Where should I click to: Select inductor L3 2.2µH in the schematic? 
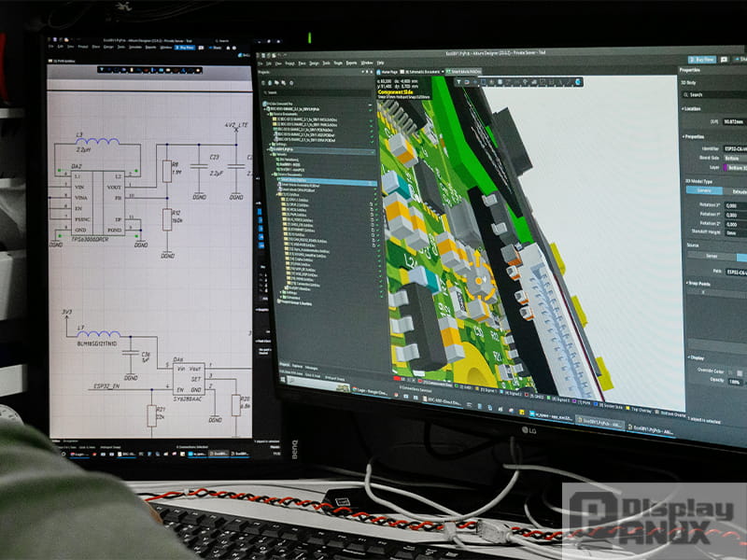(97, 141)
